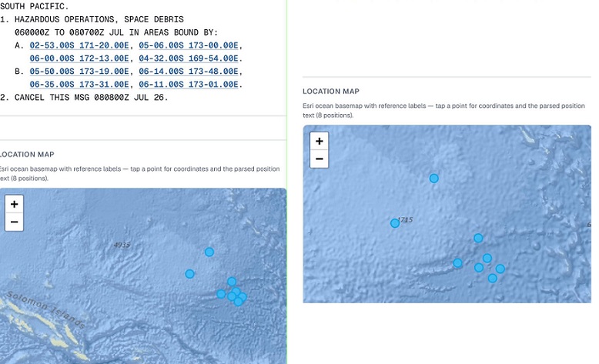This screenshot has width=599, height=364.
Task: Open coordinate link 04-32.00S 169-54.00E
Action: (189, 58)
